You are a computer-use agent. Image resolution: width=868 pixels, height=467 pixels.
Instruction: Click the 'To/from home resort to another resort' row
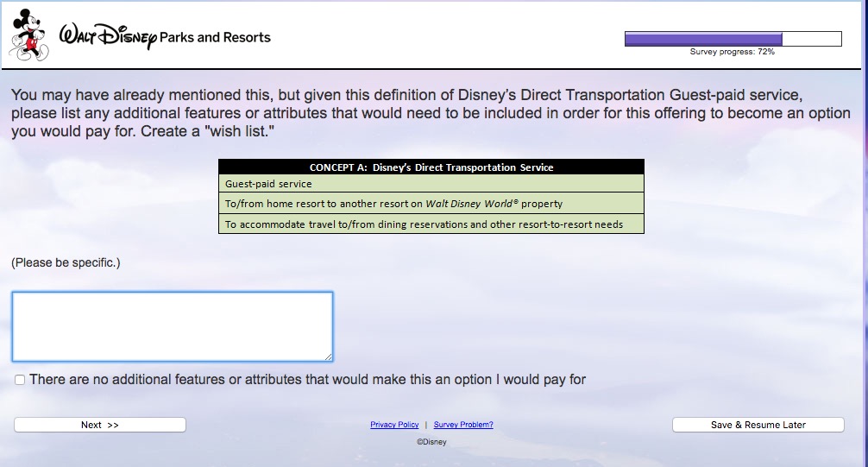431,204
